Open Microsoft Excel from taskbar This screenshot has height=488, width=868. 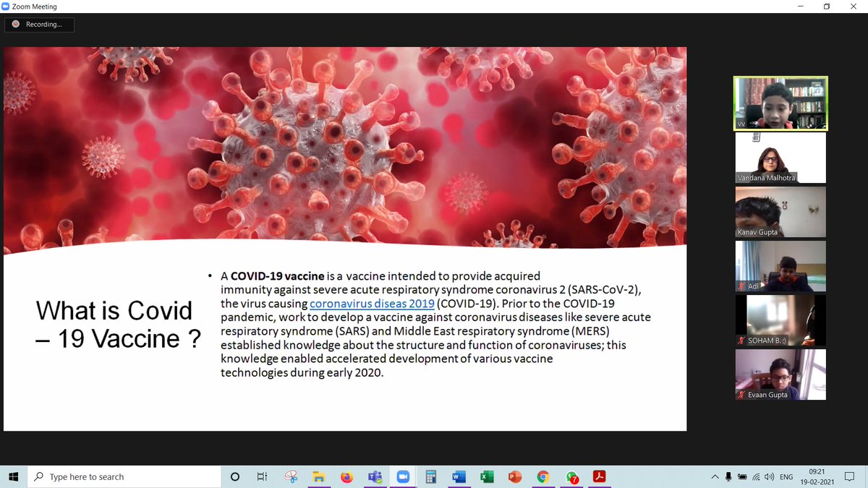pos(487,476)
